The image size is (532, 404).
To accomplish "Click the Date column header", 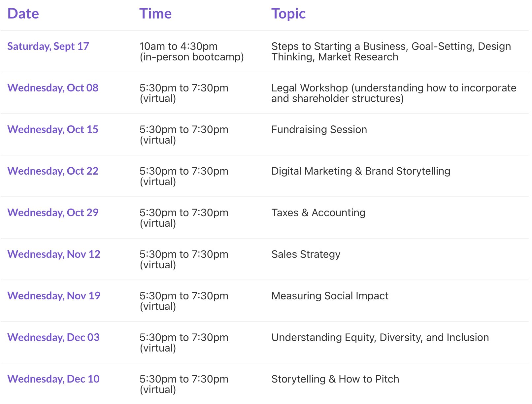I will point(23,14).
